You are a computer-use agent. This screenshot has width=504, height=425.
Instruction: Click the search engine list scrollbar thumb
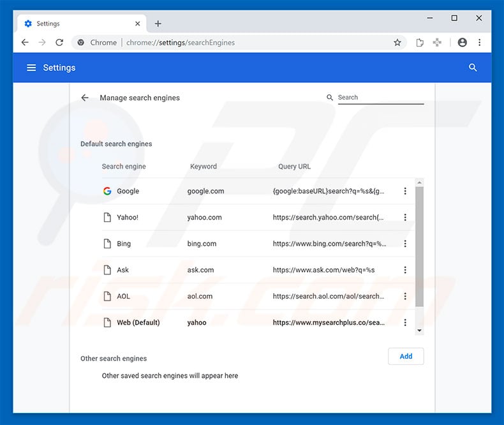click(419, 246)
